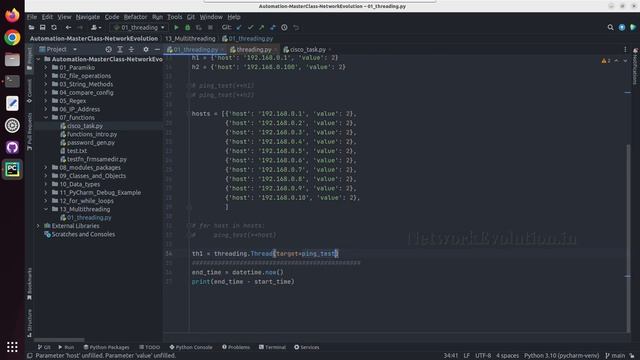The image size is (640, 360).
Task: Collapse the 13_Multithreading folder
Action: coord(46,209)
